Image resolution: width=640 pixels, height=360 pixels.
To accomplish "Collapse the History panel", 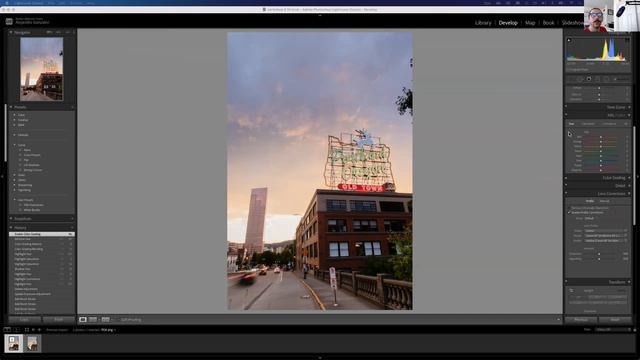I will coord(11,228).
